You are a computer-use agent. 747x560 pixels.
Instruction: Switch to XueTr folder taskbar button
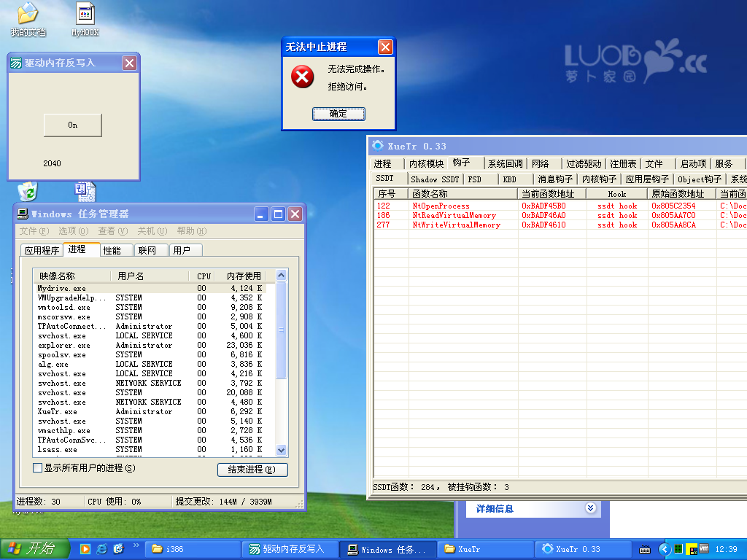[x=485, y=549]
